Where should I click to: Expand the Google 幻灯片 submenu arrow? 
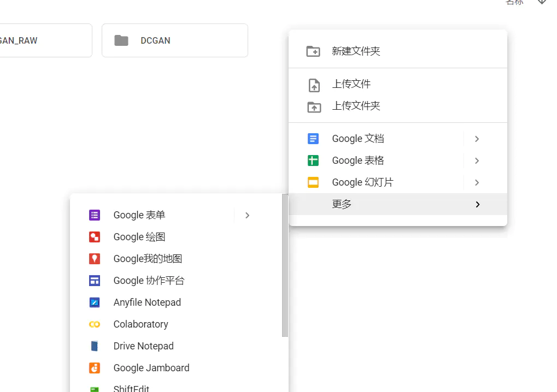pos(477,182)
